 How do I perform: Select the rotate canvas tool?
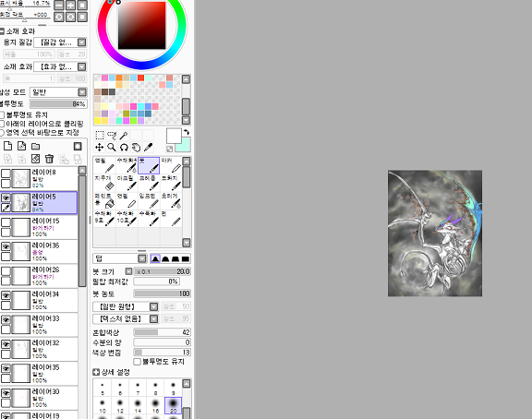(124, 147)
